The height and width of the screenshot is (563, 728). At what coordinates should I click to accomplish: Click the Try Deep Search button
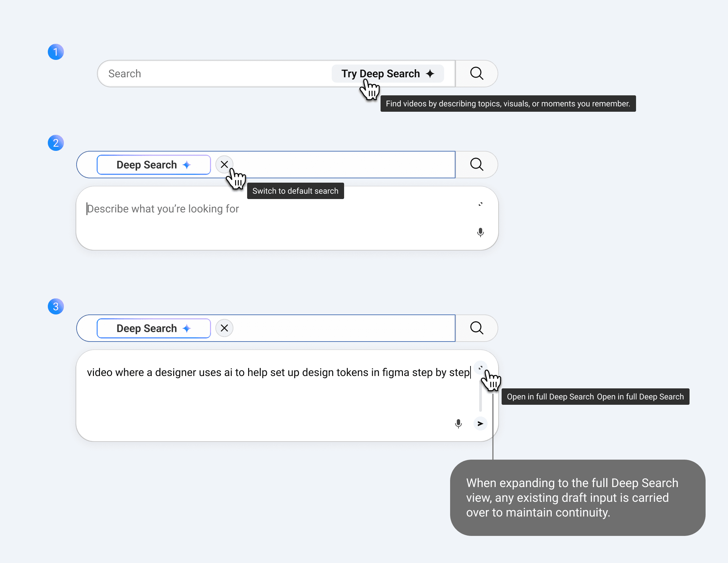[387, 74]
